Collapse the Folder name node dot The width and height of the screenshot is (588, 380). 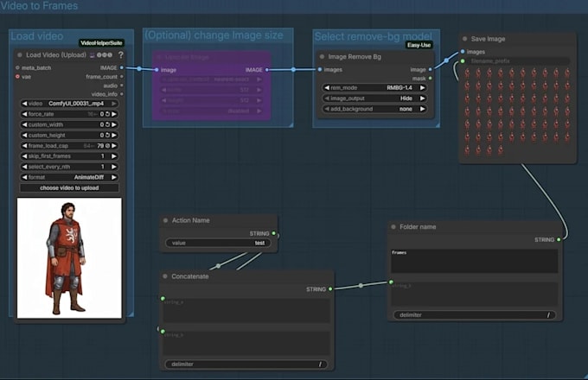[393, 227]
